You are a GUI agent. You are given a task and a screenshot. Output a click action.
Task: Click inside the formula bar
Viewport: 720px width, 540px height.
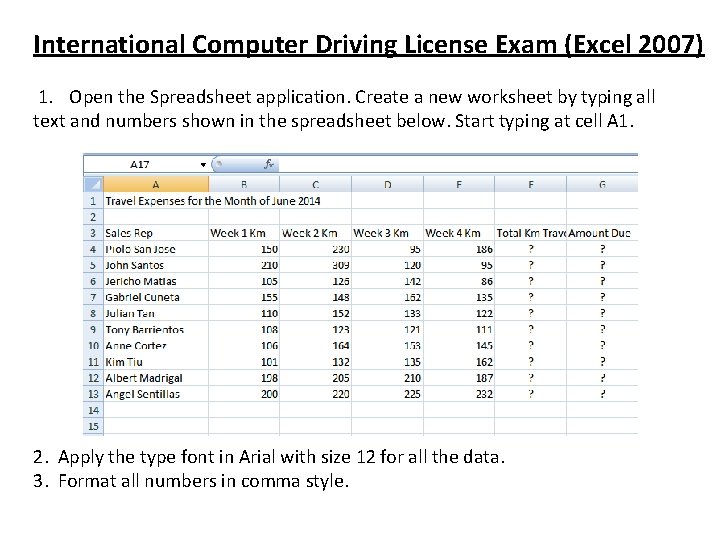pyautogui.click(x=457, y=164)
